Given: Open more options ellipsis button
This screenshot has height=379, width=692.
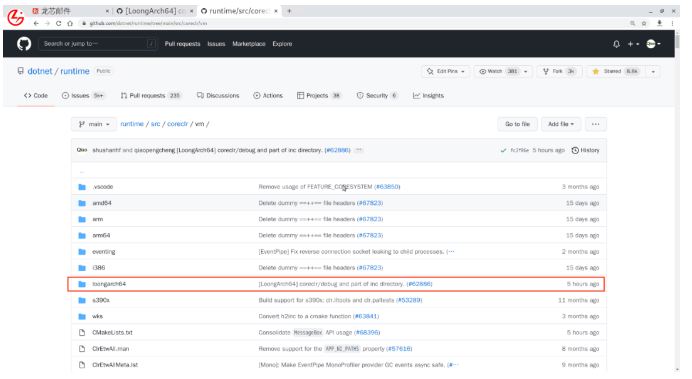Looking at the screenshot, I should [x=595, y=124].
